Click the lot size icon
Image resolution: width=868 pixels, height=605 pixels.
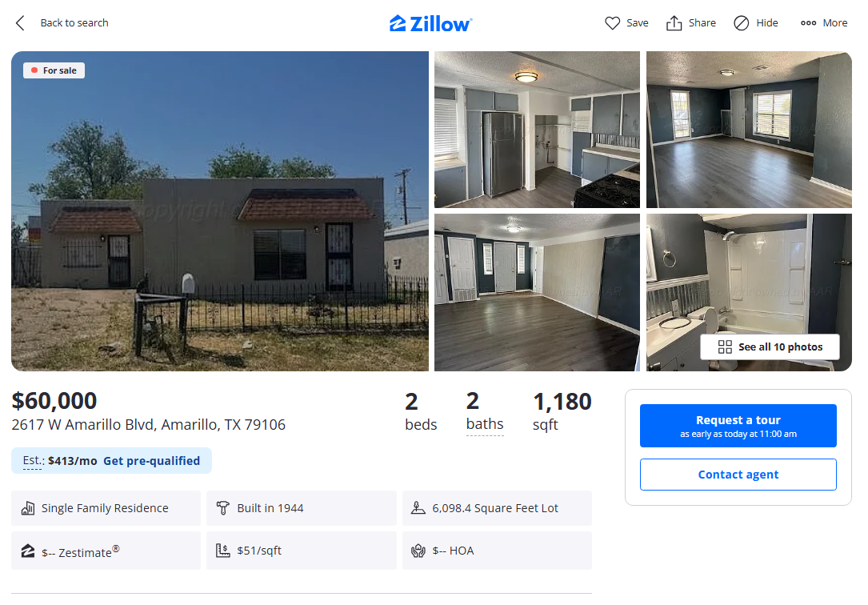pyautogui.click(x=418, y=507)
